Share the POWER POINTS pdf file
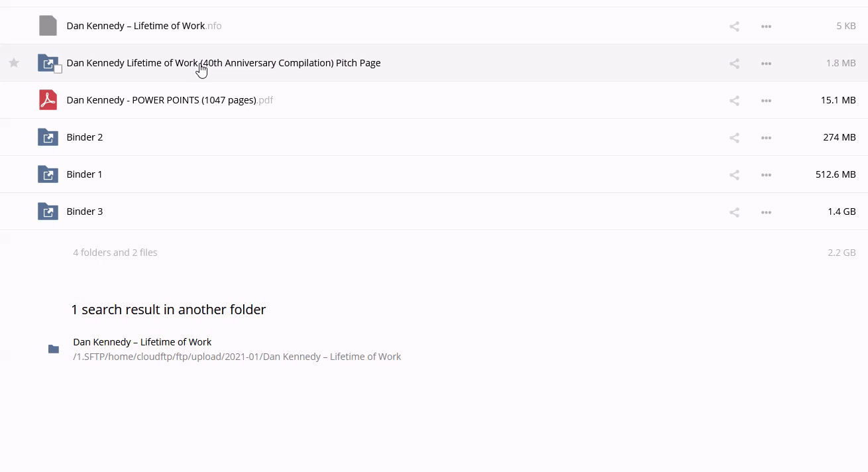The height and width of the screenshot is (472, 868). point(734,101)
